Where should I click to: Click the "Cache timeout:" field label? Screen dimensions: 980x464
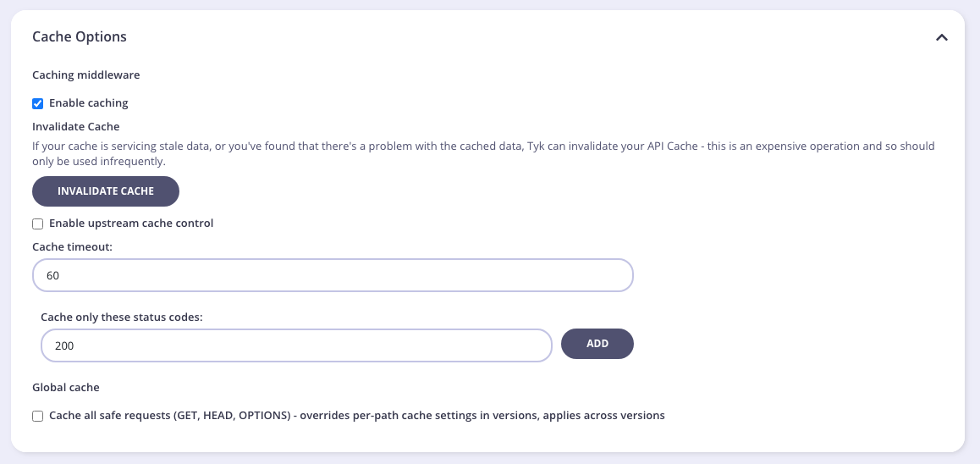pos(72,246)
